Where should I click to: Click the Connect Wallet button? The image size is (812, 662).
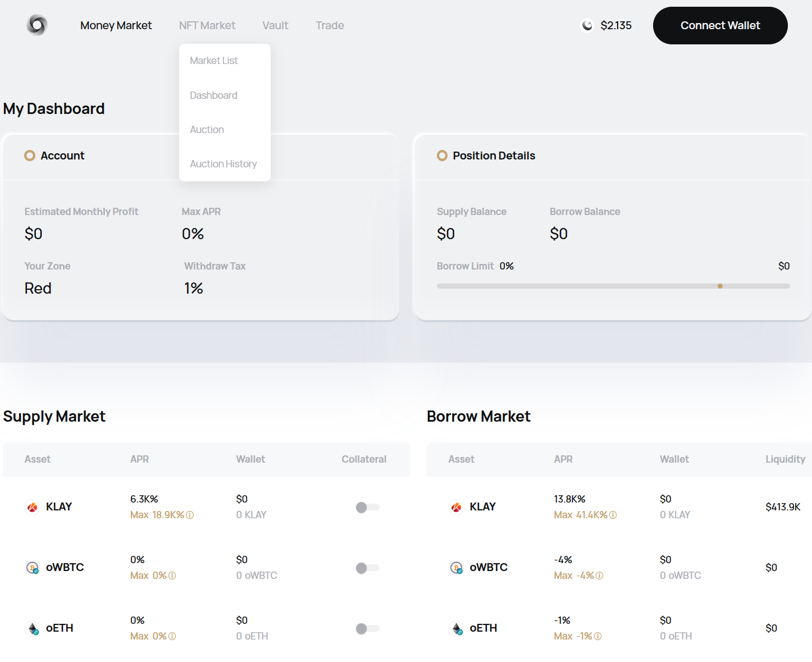pyautogui.click(x=720, y=25)
